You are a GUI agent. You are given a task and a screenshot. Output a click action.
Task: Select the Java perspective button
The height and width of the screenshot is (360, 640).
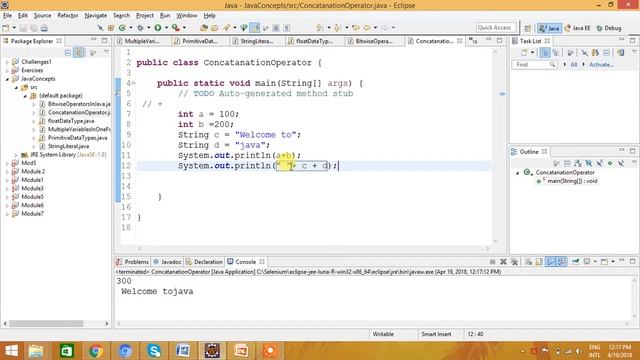point(549,28)
